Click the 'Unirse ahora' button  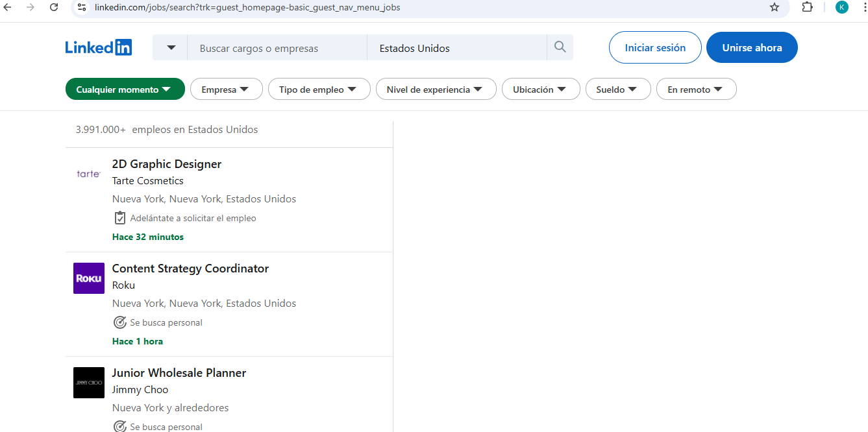point(752,47)
